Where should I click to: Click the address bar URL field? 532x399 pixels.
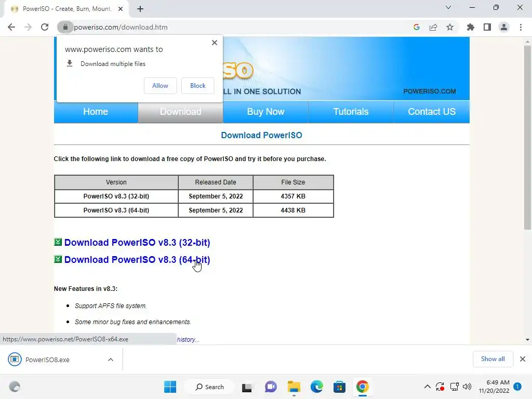[x=237, y=27]
